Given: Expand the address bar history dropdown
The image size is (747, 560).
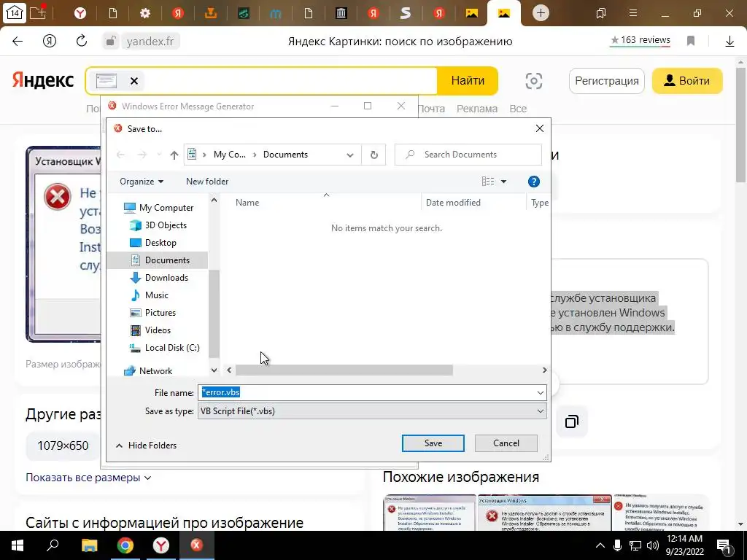Looking at the screenshot, I should point(350,155).
